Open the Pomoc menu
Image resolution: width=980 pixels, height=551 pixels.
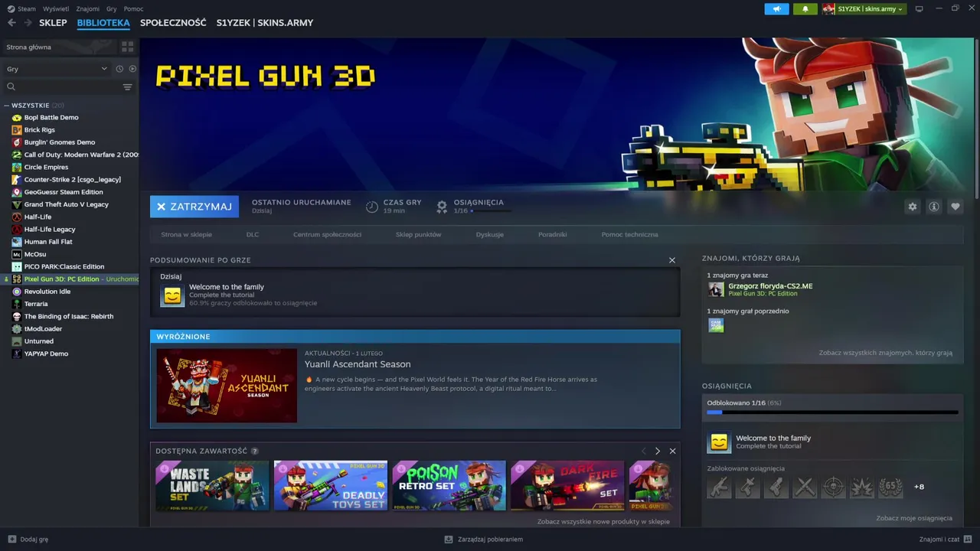(133, 9)
